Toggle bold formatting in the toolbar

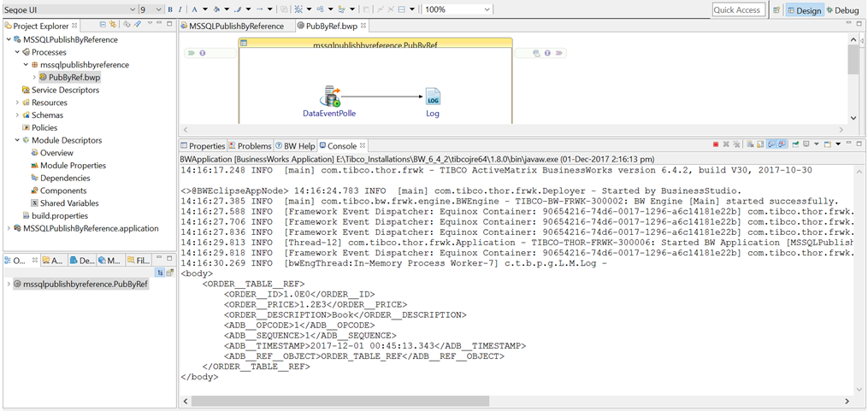coord(170,9)
